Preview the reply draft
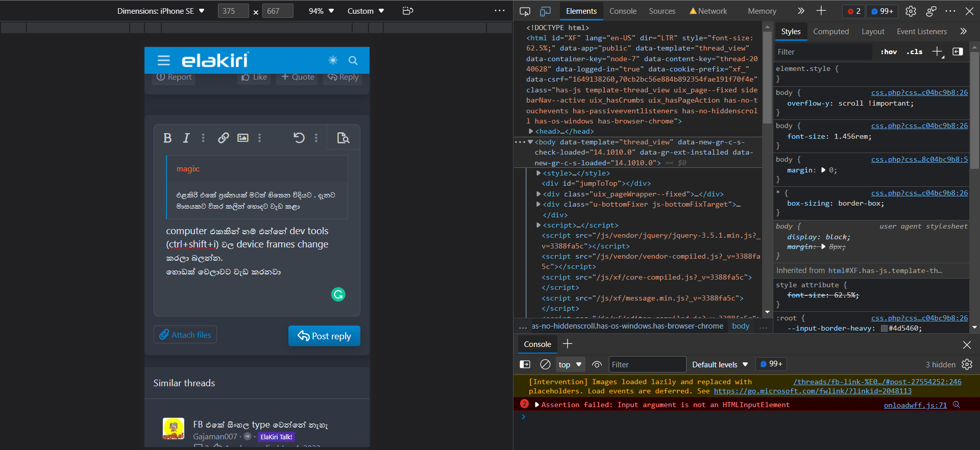The width and height of the screenshot is (980, 450). click(343, 138)
